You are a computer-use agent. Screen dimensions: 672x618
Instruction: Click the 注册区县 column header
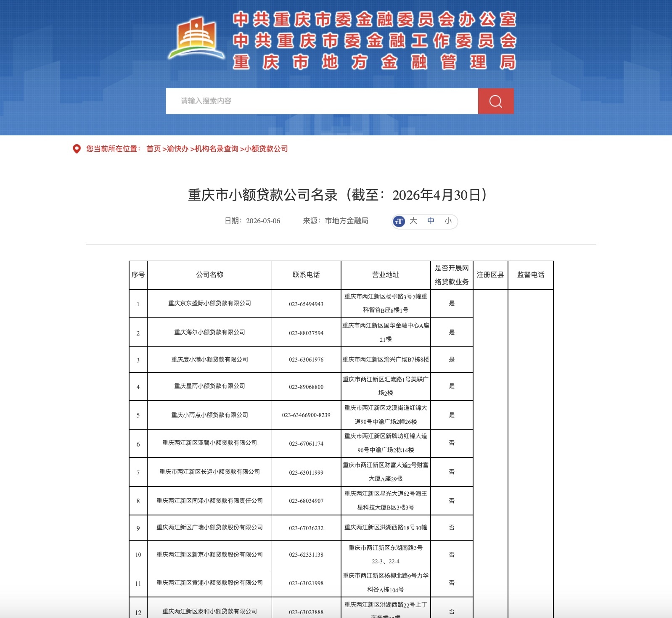[x=490, y=275]
